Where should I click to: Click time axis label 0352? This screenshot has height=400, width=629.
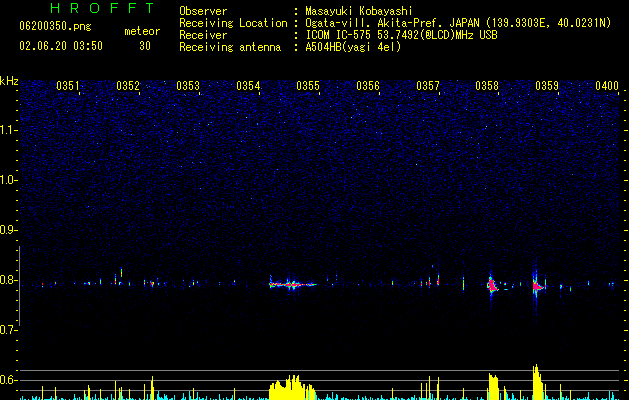coord(128,86)
